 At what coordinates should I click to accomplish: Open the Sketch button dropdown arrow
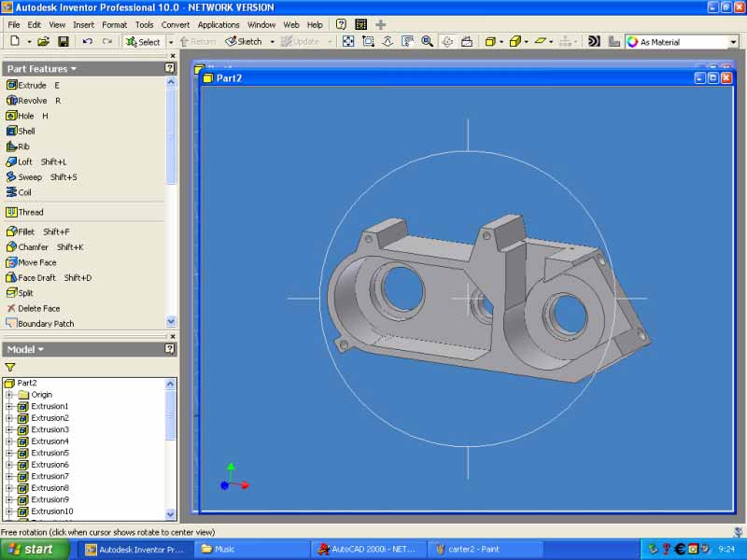[272, 42]
